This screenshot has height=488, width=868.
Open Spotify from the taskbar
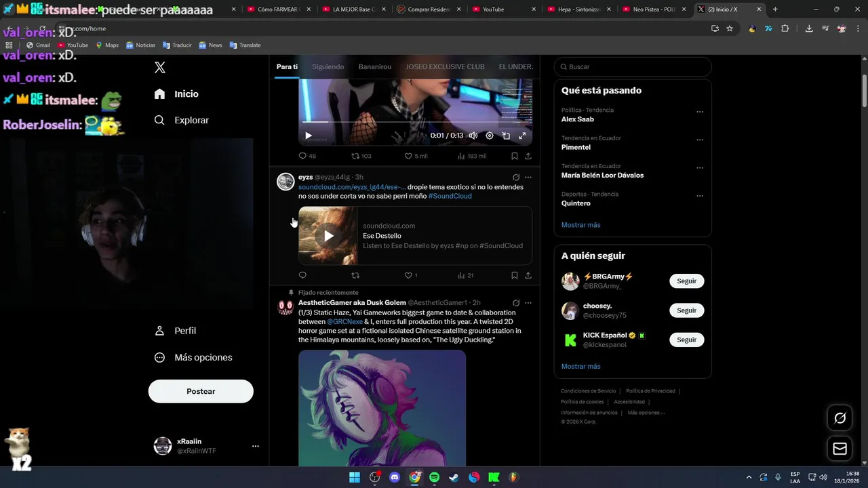point(434,477)
